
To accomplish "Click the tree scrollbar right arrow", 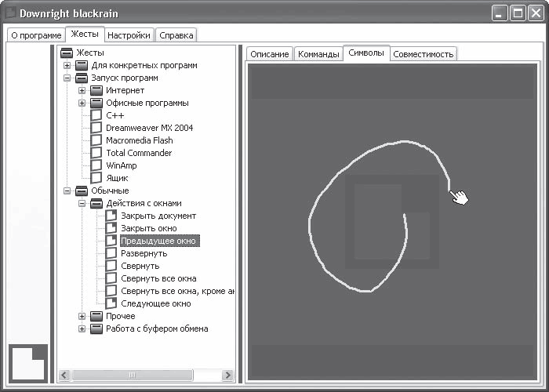I will [227, 376].
